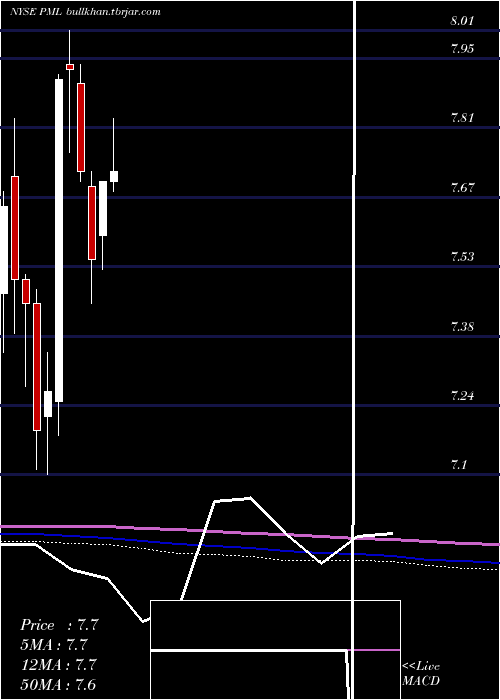Image resolution: width=500 pixels, height=700 pixels.
Task: Click the long red candle bottoming near 7.2
Action: tap(37, 367)
